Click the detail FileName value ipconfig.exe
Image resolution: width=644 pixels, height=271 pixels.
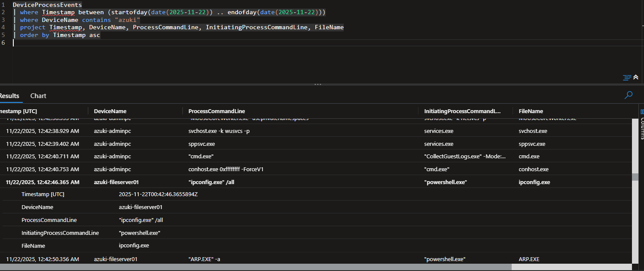tap(134, 246)
